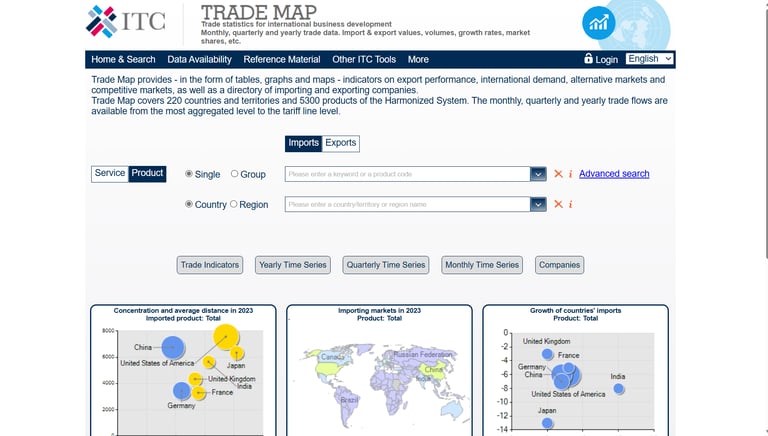This screenshot has height=436, width=768.
Task: Click the blue chart growth icon in header
Action: [599, 23]
